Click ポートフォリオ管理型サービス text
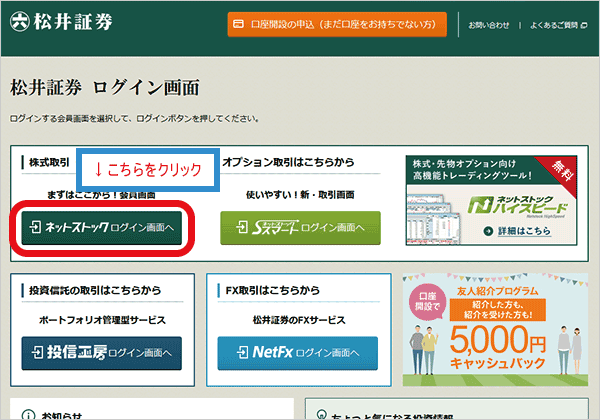 102,320
